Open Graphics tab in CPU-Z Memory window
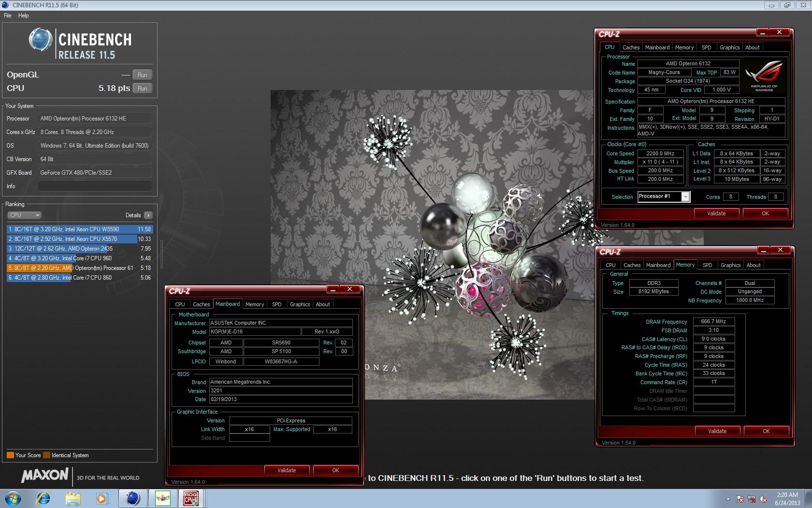Image resolution: width=812 pixels, height=508 pixels. coord(730,265)
